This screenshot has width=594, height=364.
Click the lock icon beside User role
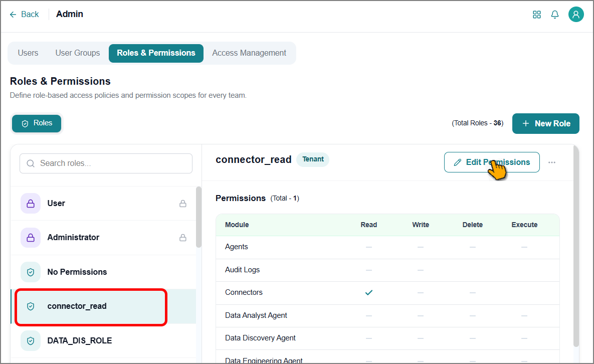(x=183, y=204)
